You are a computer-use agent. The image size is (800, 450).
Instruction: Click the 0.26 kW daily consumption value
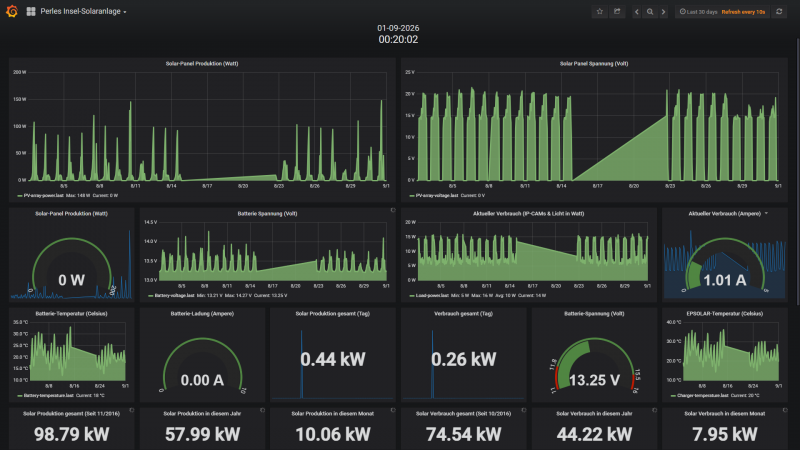pos(463,359)
